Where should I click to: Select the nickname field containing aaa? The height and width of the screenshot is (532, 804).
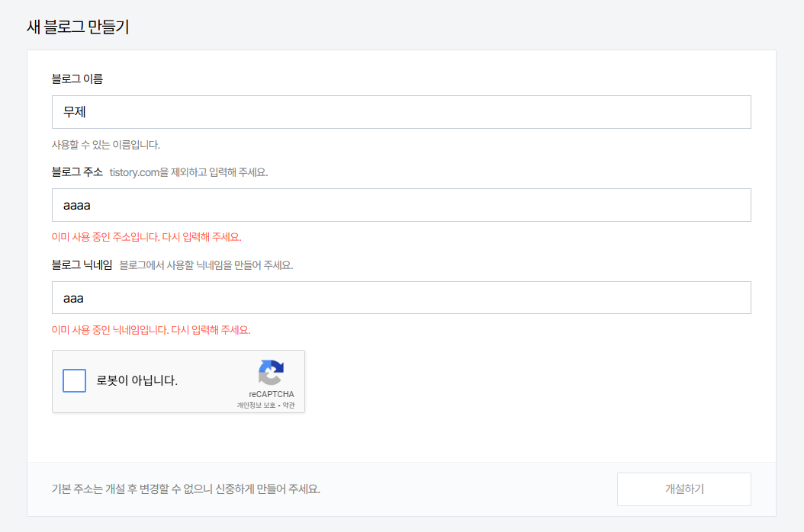[x=400, y=297]
